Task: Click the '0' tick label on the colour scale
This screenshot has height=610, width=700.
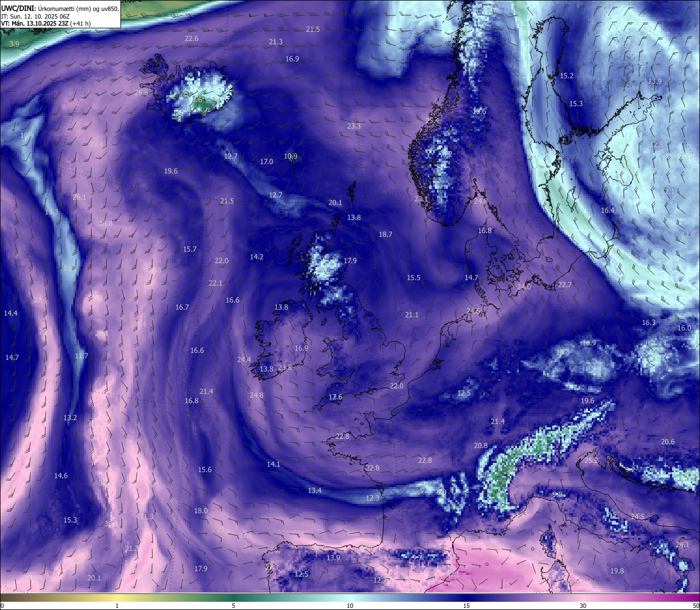Action: [x=2, y=606]
